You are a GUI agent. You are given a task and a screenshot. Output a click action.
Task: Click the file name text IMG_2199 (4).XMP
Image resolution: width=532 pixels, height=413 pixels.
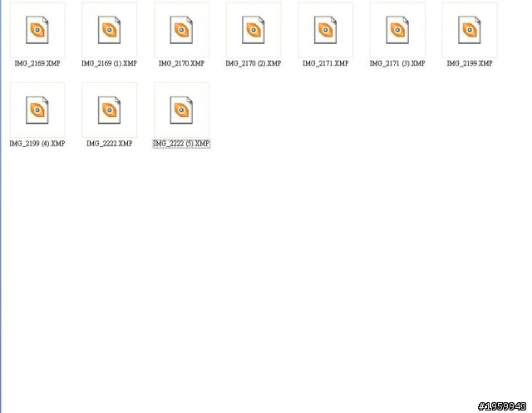pyautogui.click(x=37, y=144)
